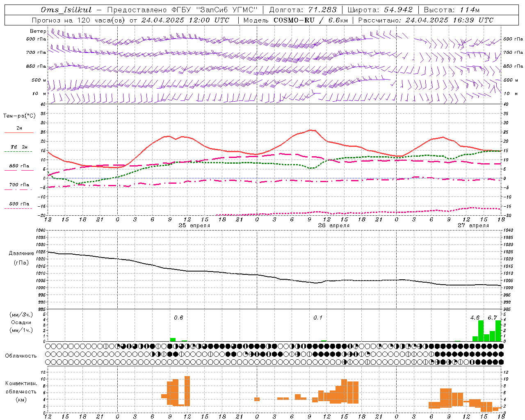Click the Конвективн. convective cloud label

point(21,383)
